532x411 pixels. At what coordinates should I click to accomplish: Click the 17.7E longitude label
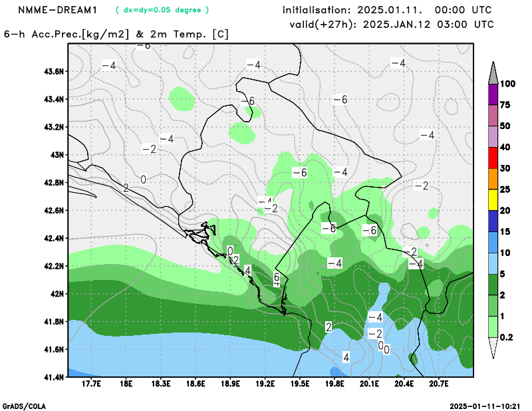pyautogui.click(x=92, y=384)
